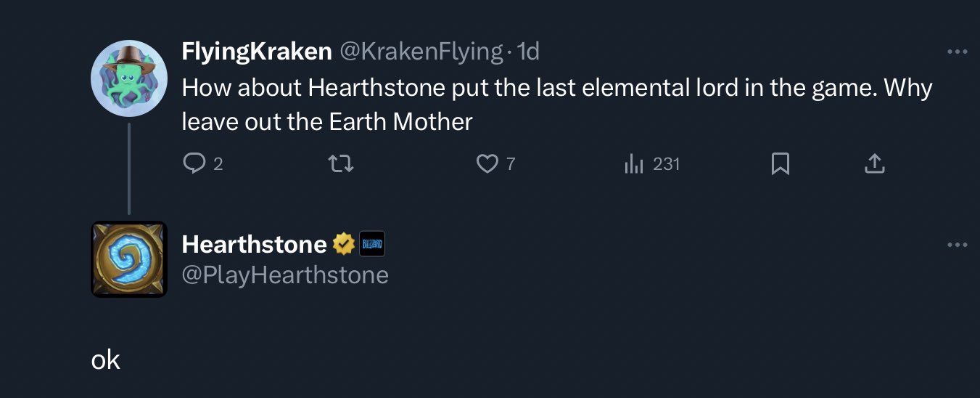980x398 pixels.
Task: Click Hearthstone's "ok" reply text
Action: (106, 359)
